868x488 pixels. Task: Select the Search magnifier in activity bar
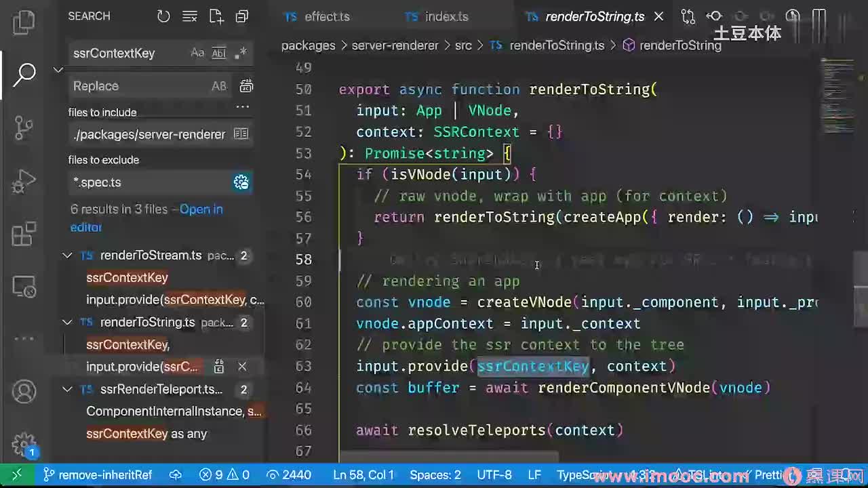click(24, 75)
